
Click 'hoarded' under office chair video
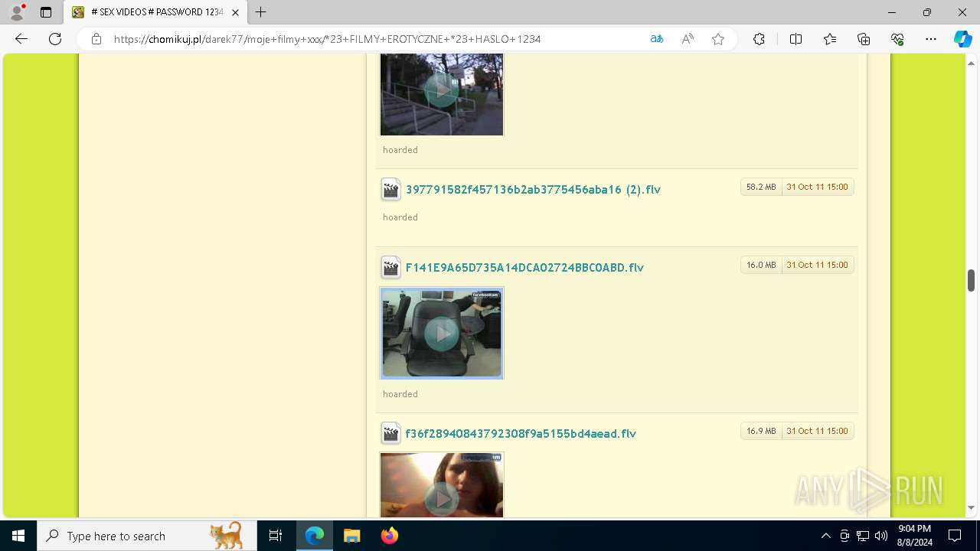click(400, 394)
